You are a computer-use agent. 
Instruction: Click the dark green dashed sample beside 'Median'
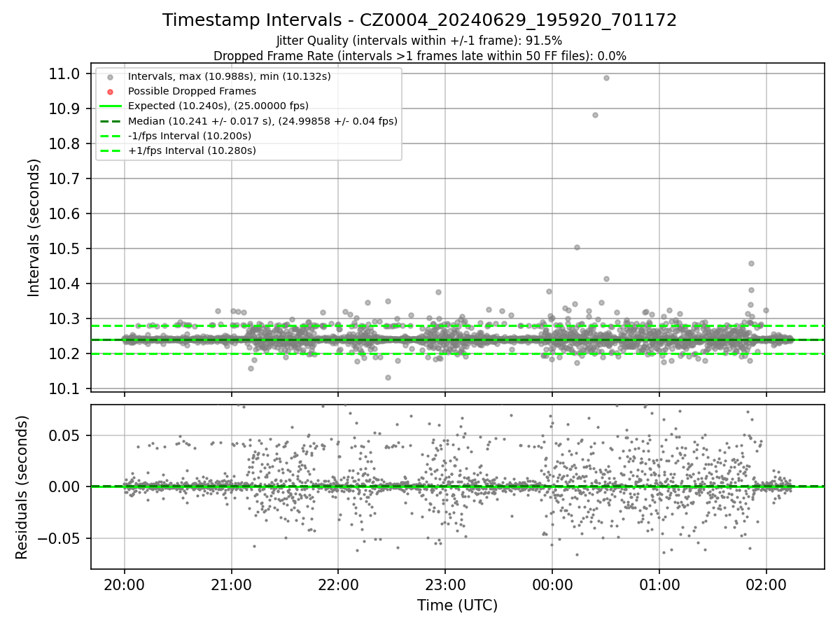pyautogui.click(x=111, y=121)
